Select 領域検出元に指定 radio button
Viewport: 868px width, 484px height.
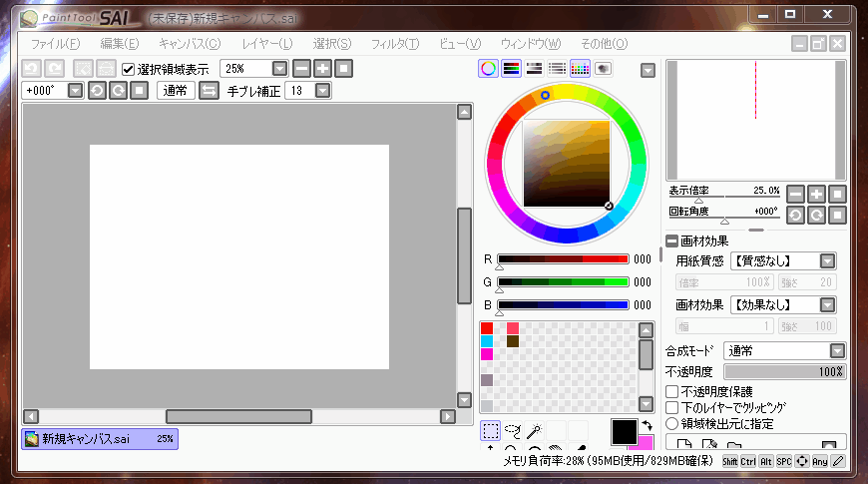[x=672, y=424]
